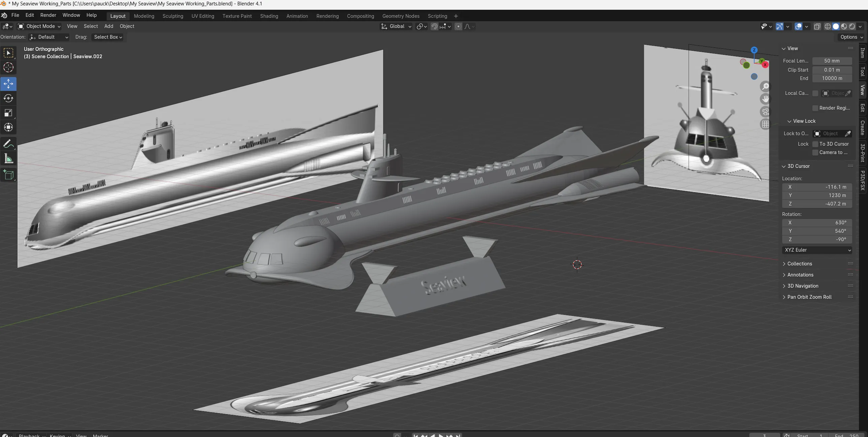Activate the Scale tool

pyautogui.click(x=8, y=113)
